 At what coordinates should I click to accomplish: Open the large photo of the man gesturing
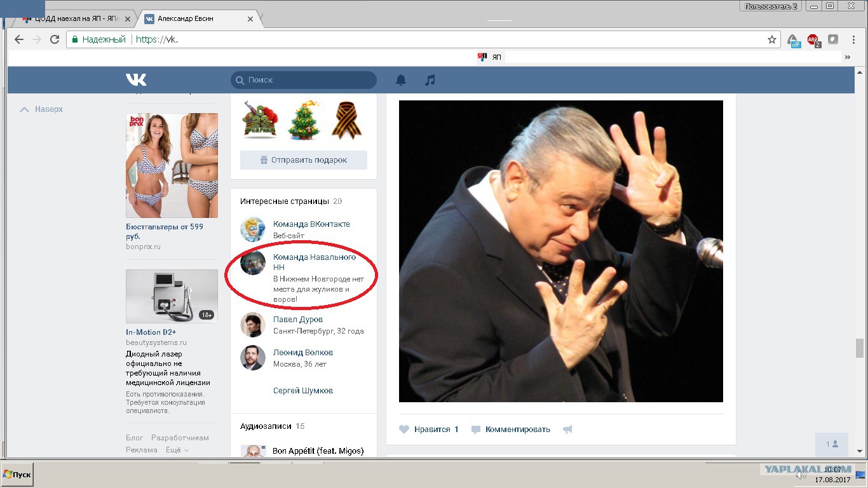coord(561,251)
